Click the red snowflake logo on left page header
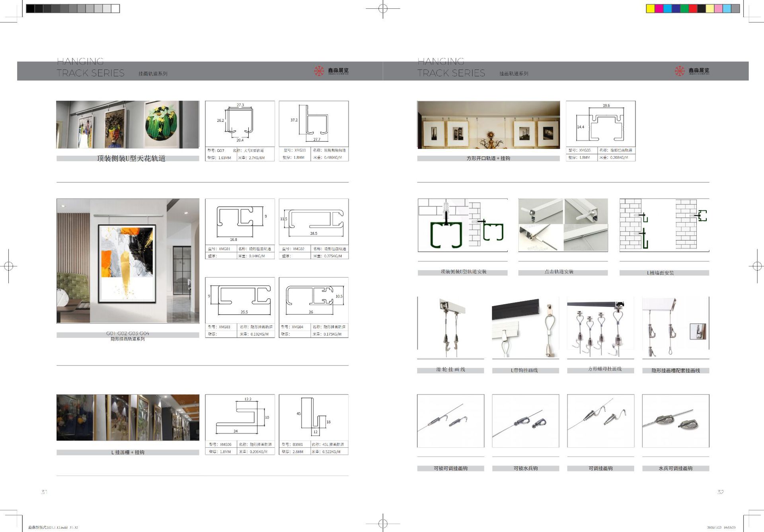 pos(319,71)
